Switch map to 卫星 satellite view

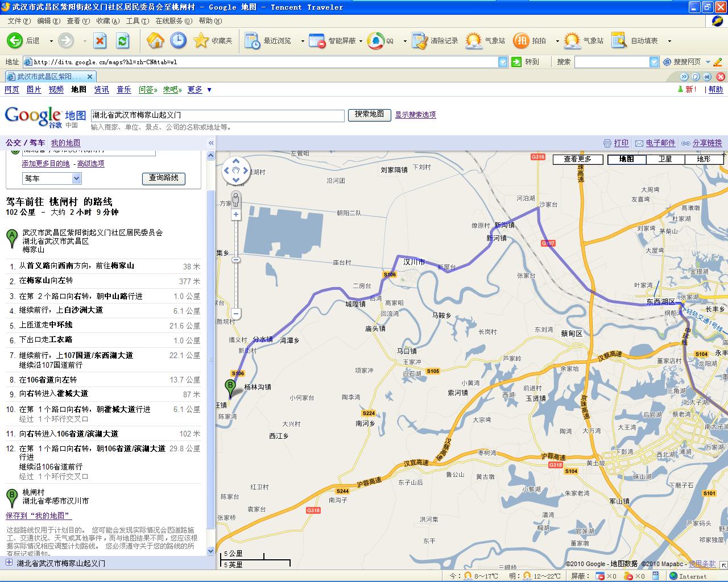[x=665, y=159]
